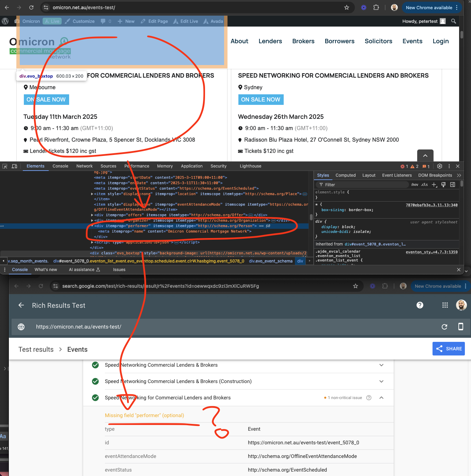Open the Lighthouse tab in DevTools

pos(251,166)
